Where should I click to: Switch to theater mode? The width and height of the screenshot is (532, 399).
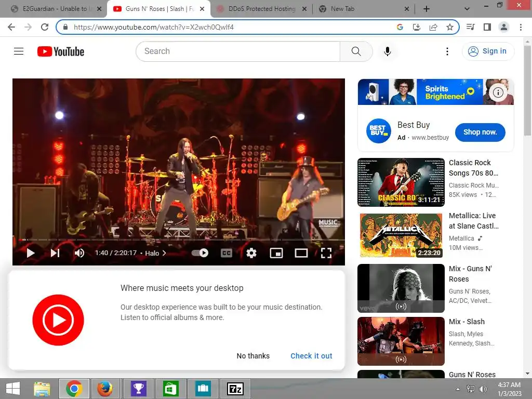point(301,253)
